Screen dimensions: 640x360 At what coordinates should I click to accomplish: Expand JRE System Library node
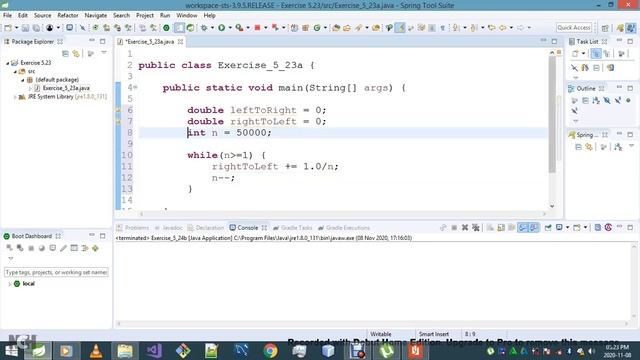click(15, 97)
